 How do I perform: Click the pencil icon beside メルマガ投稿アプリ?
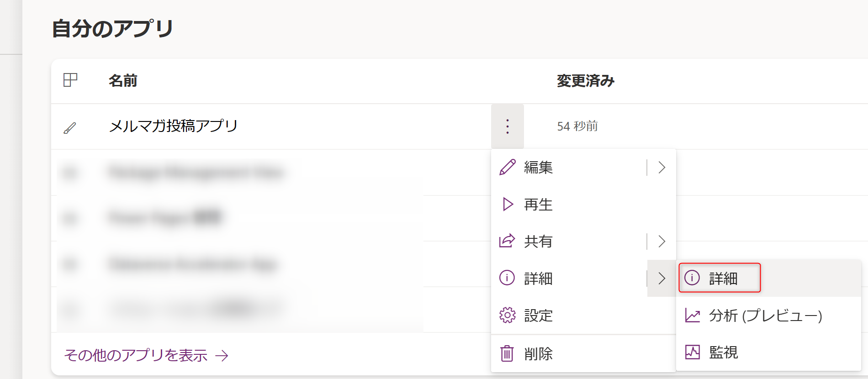coord(70,128)
